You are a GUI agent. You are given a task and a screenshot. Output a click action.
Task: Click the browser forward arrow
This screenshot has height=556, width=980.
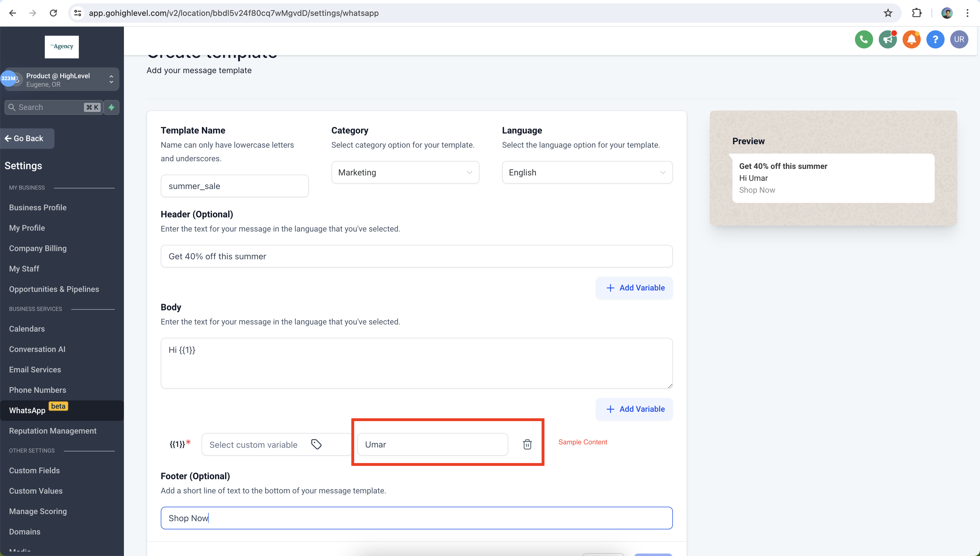(33, 13)
